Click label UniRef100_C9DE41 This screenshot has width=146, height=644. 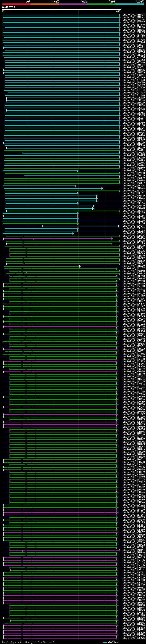pos(134,623)
